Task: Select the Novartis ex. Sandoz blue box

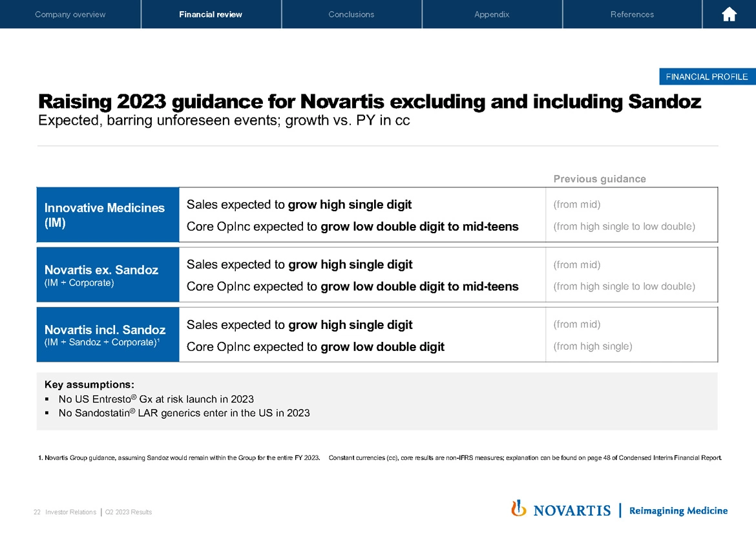Action: 108,275
